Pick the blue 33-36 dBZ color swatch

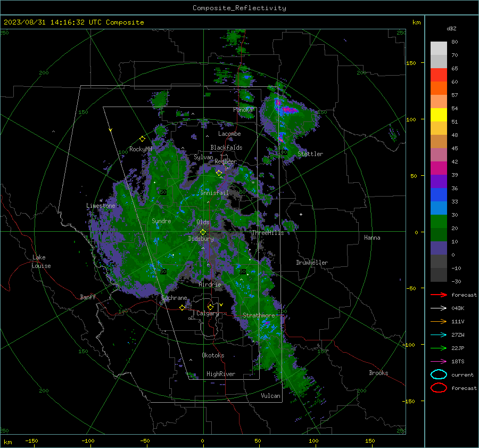(x=439, y=194)
